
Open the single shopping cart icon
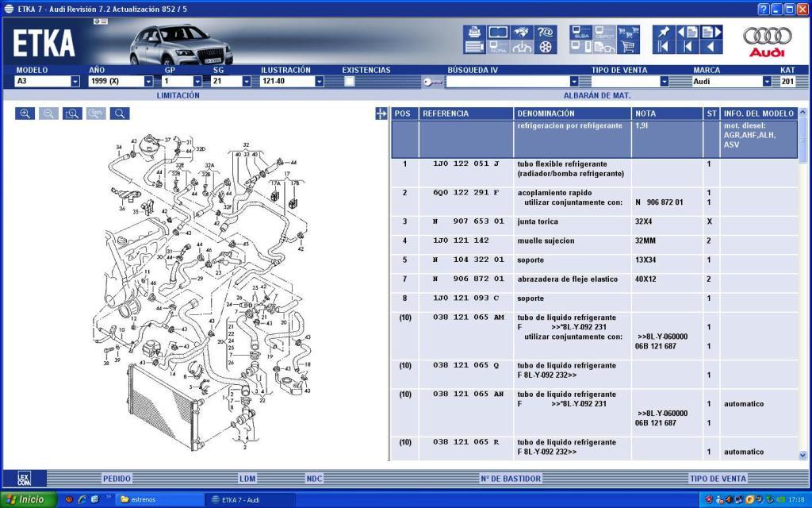[x=628, y=47]
